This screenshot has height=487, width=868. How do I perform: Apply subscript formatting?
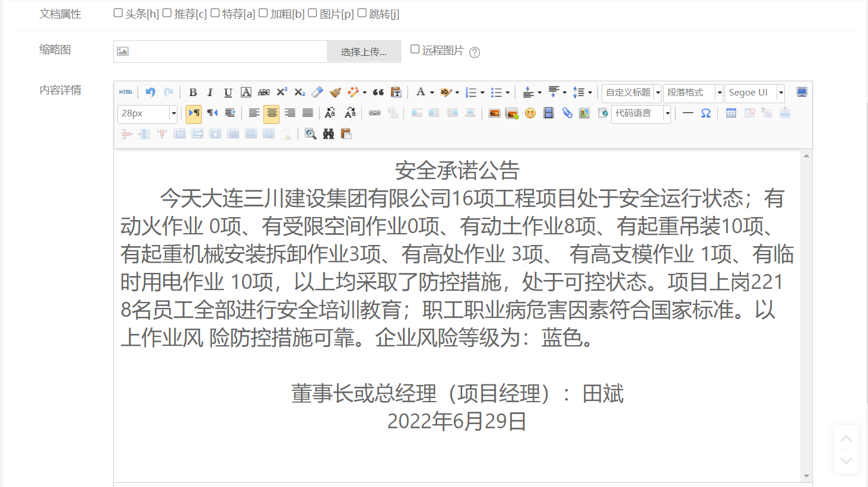[x=300, y=93]
